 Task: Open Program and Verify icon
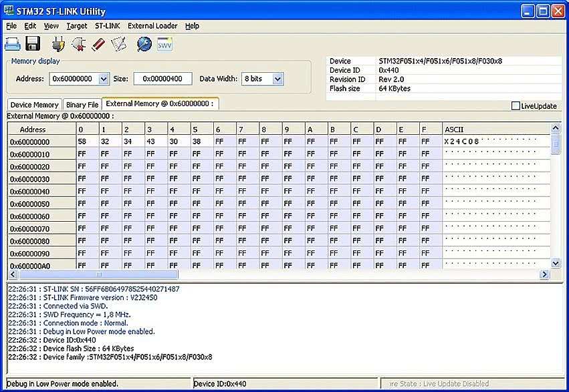tap(118, 44)
